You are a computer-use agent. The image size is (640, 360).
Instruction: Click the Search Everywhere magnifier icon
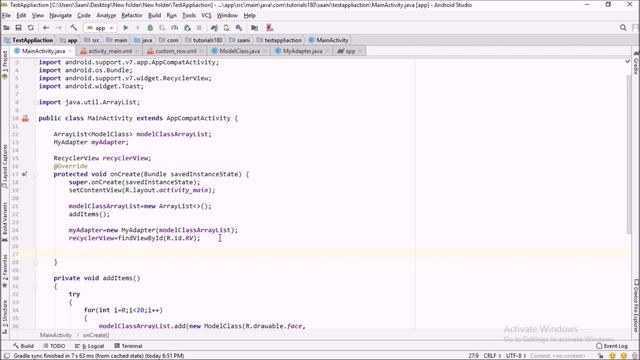point(623,28)
